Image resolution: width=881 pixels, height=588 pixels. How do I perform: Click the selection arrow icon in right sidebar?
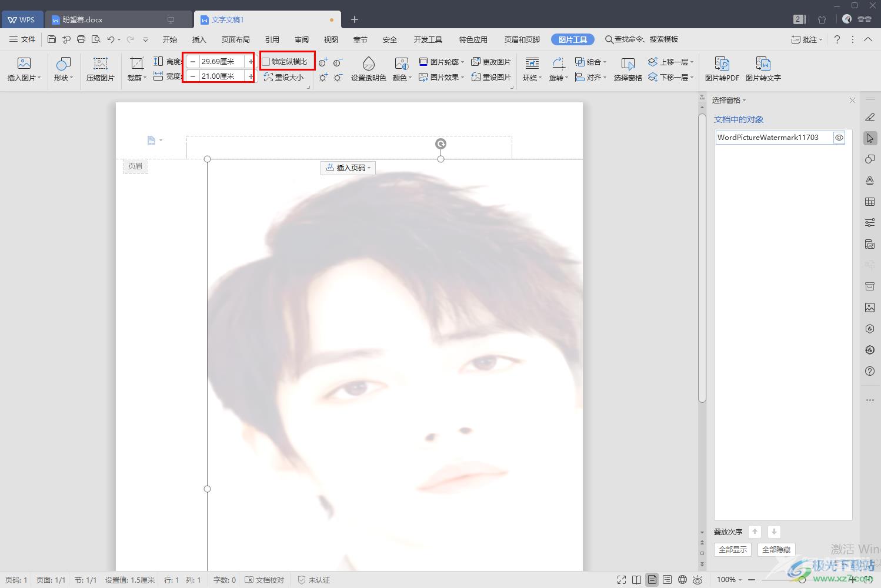pos(870,138)
